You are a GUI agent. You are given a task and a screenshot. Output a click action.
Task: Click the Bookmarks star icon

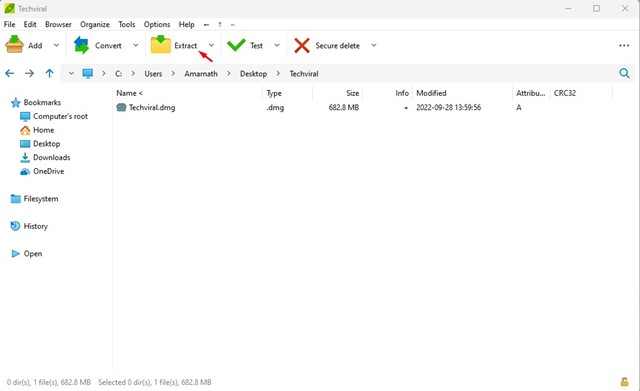(16, 102)
